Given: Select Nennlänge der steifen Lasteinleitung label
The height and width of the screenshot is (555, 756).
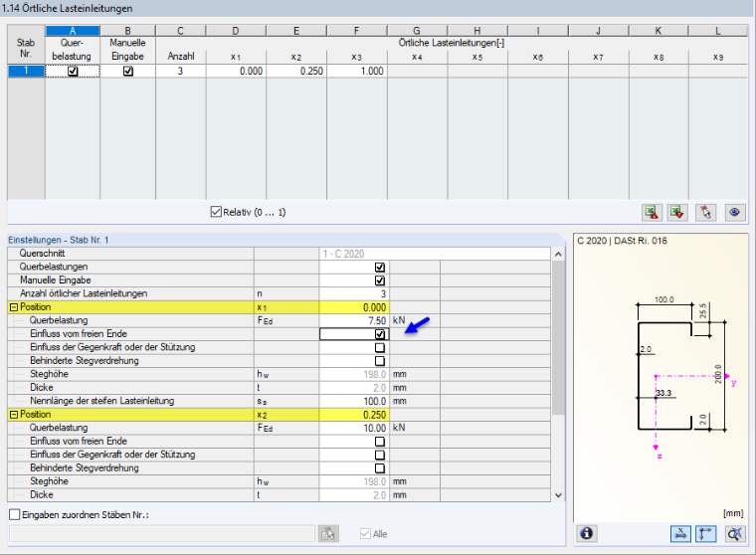Looking at the screenshot, I should (x=101, y=401).
